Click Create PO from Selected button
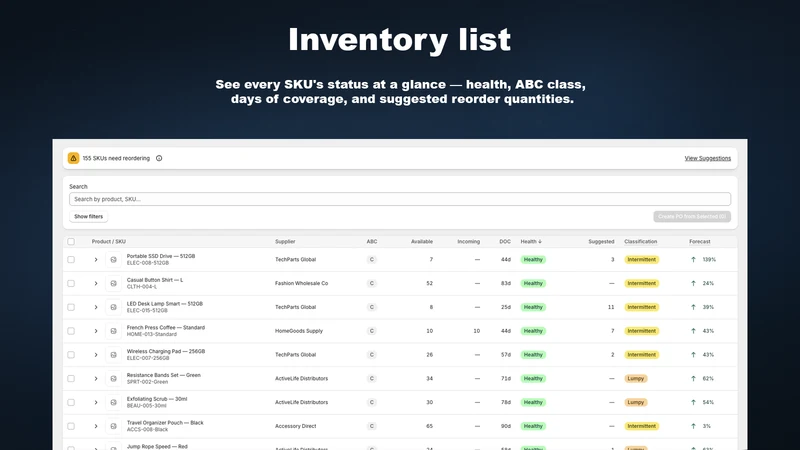The width and height of the screenshot is (800, 450). [692, 216]
